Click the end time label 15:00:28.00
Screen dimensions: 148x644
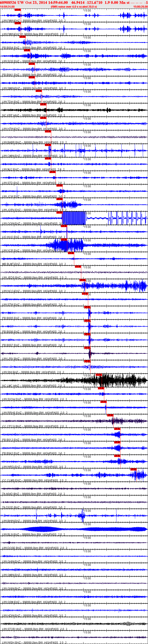coord(141,7)
